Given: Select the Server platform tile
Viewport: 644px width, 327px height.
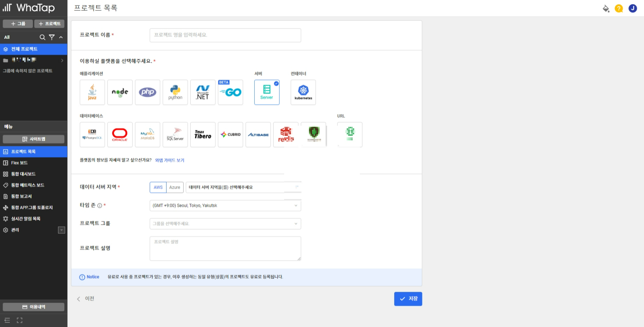Looking at the screenshot, I should (267, 92).
